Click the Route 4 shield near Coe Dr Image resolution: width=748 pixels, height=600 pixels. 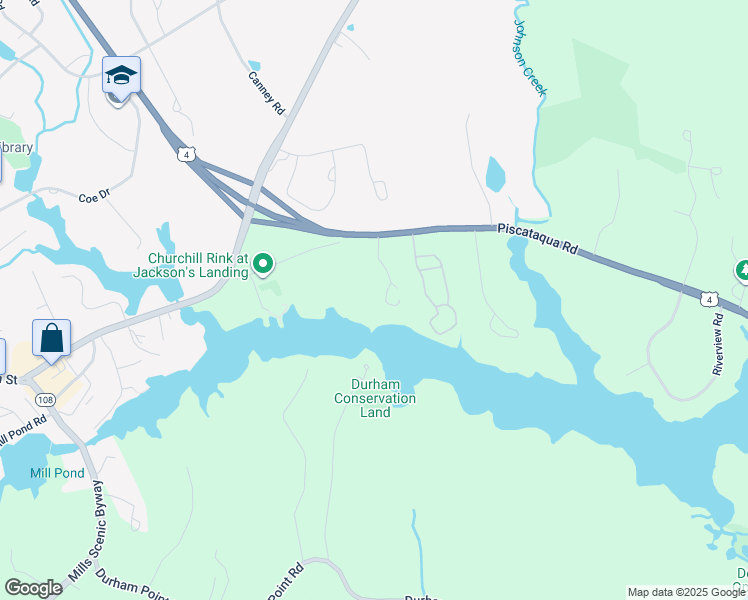click(x=187, y=154)
